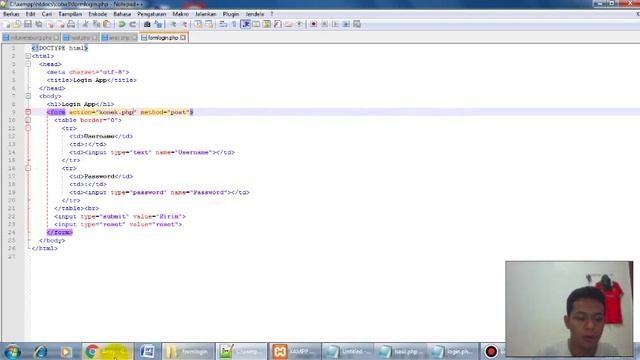Open the Jendela menu
The width and height of the screenshot is (640, 360).
(255, 14)
